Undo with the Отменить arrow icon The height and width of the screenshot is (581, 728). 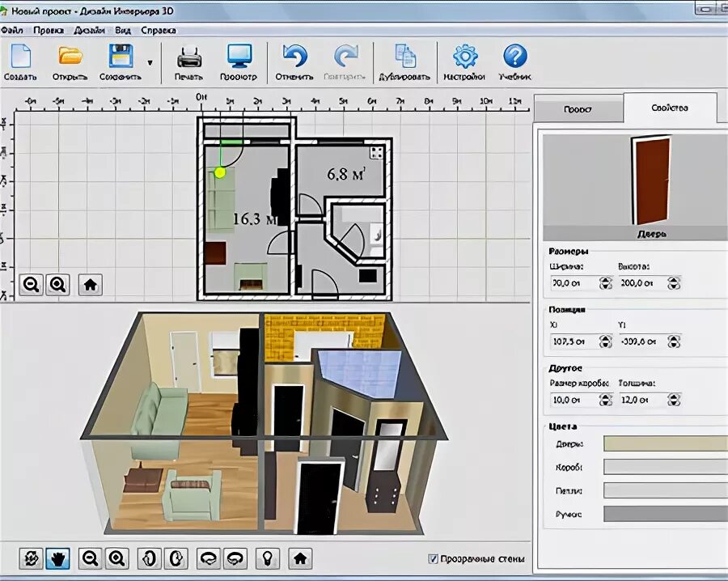(294, 56)
